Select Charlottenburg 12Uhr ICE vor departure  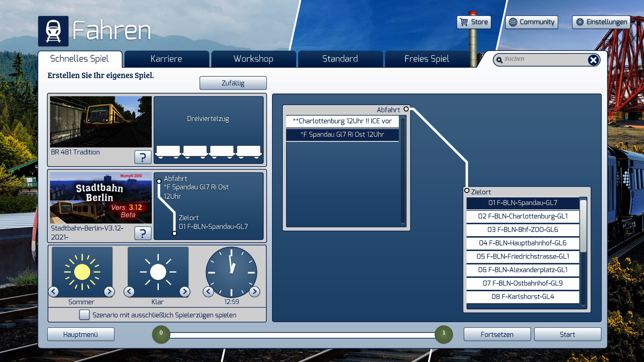(342, 121)
